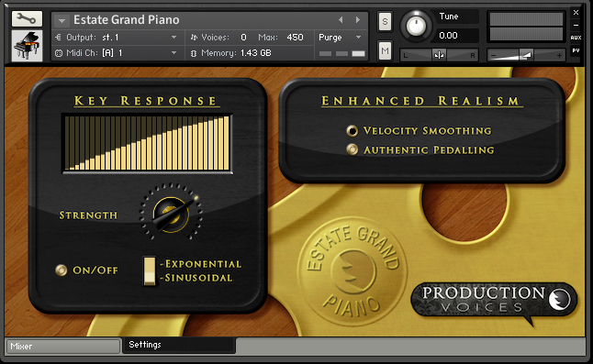Click the pan slider center marker
Viewport: 593px width, 364px height.
pos(439,56)
